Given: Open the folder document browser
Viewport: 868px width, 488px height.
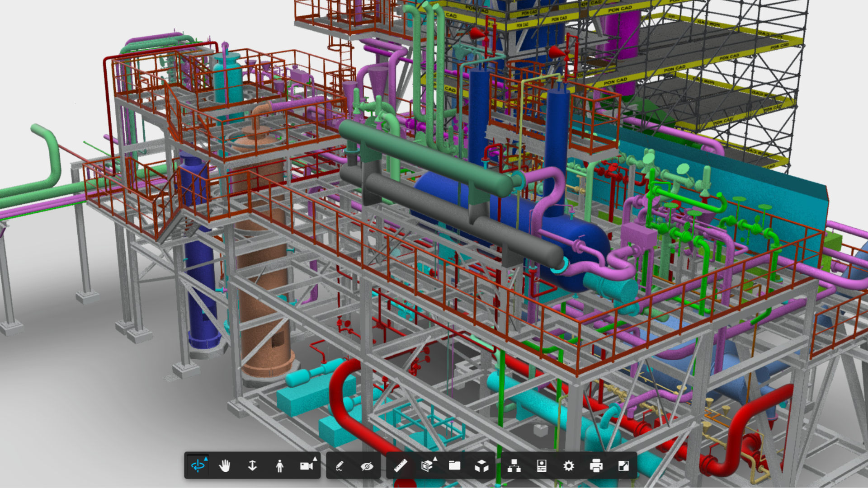Looking at the screenshot, I should click(454, 465).
